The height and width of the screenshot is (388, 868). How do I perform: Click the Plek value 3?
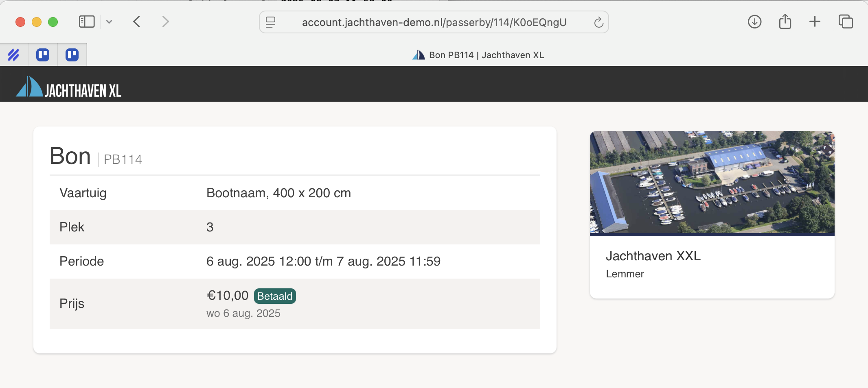pos(210,227)
